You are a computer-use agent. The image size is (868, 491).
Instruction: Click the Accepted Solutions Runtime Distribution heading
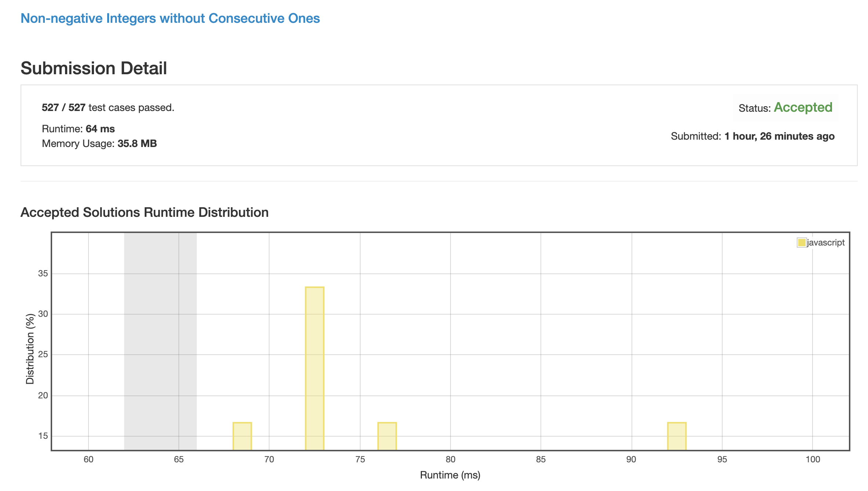(145, 212)
